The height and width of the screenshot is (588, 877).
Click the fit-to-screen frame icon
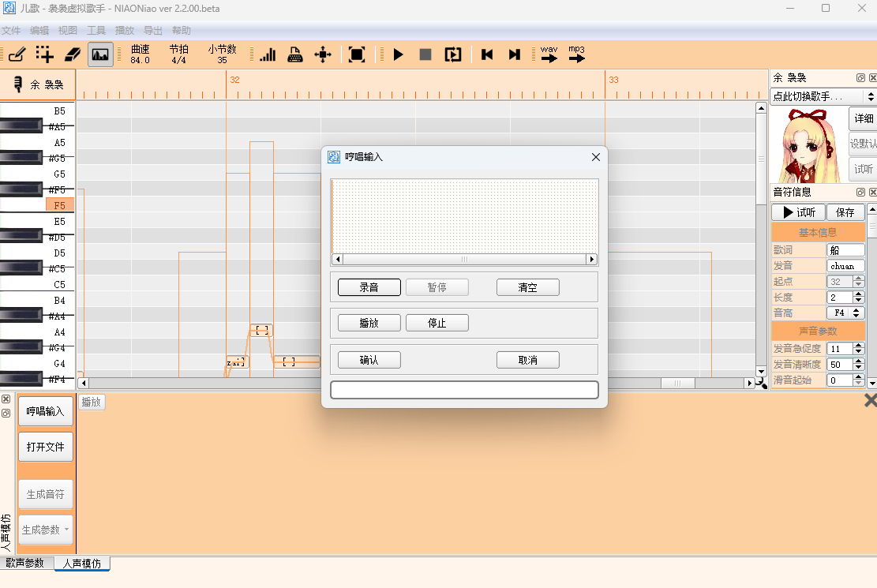pos(357,54)
